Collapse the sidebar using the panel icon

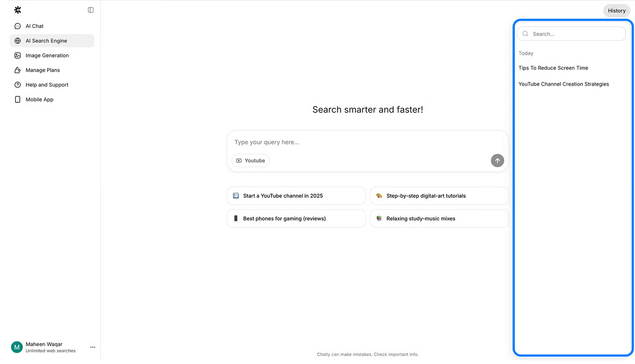pos(91,10)
